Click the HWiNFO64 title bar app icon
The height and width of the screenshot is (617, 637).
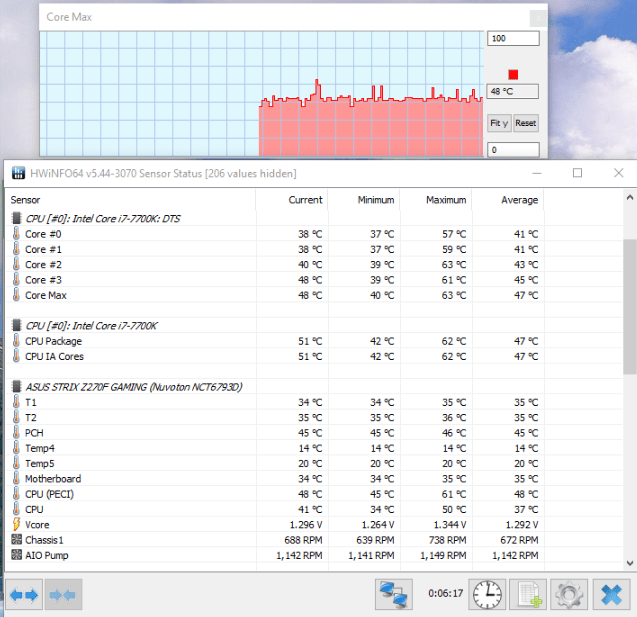point(18,173)
